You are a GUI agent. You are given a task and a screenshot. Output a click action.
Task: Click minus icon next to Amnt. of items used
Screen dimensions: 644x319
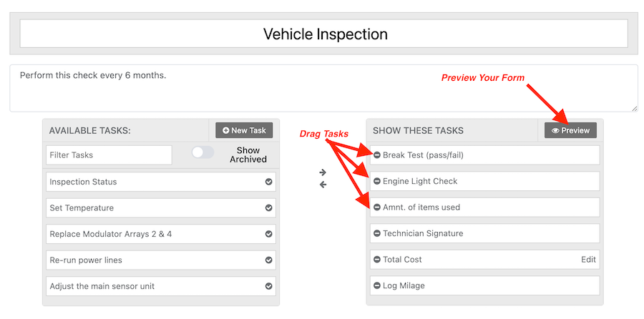(377, 207)
